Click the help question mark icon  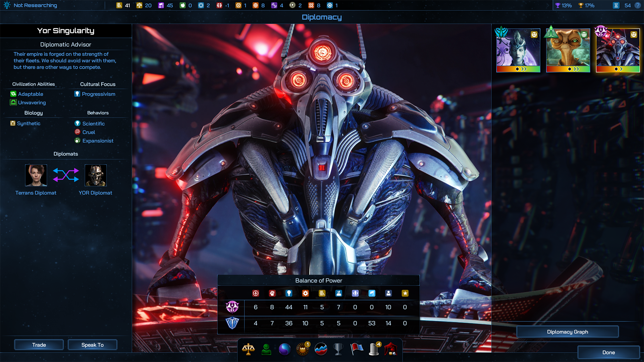point(638,5)
